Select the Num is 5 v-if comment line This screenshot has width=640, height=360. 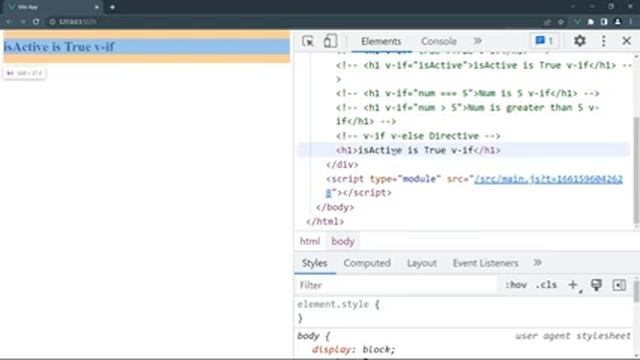[467, 93]
